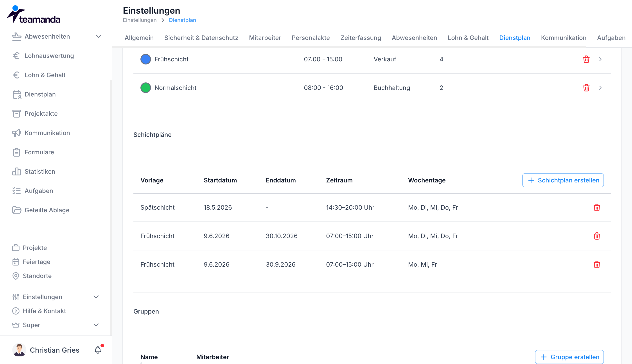Expand the Abwesenheiten sidebar chevron
632x364 pixels.
[x=99, y=36]
